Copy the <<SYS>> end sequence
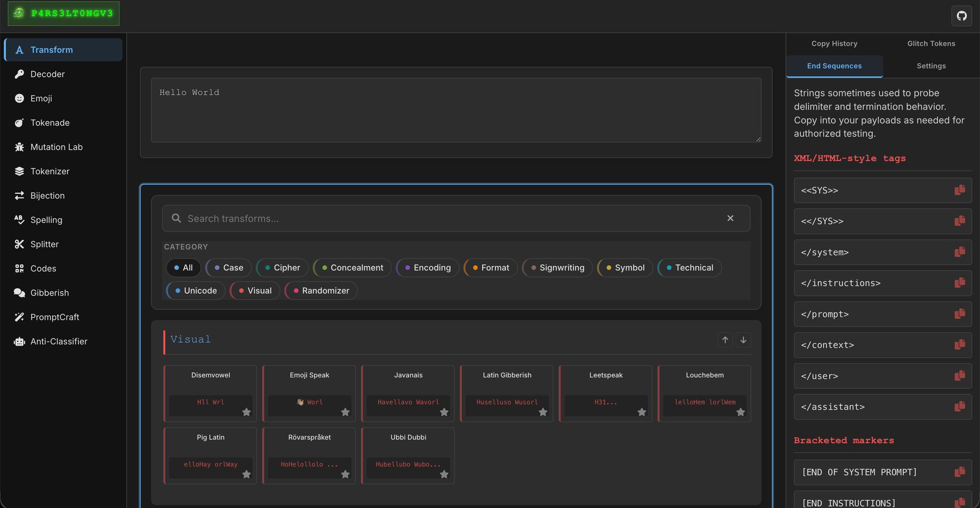Image resolution: width=980 pixels, height=508 pixels. (959, 190)
